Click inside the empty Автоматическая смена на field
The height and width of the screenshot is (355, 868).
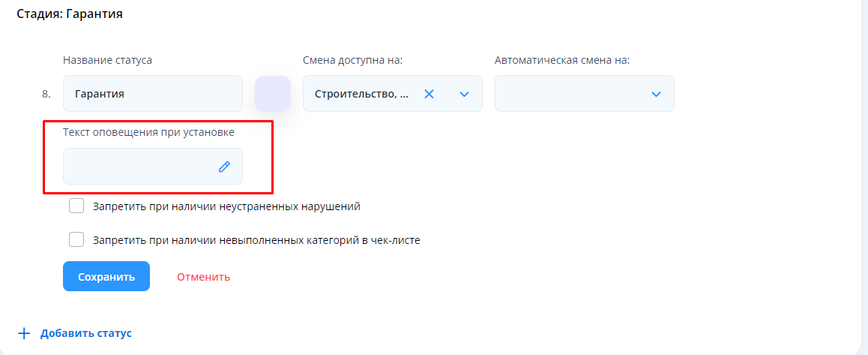(570, 94)
